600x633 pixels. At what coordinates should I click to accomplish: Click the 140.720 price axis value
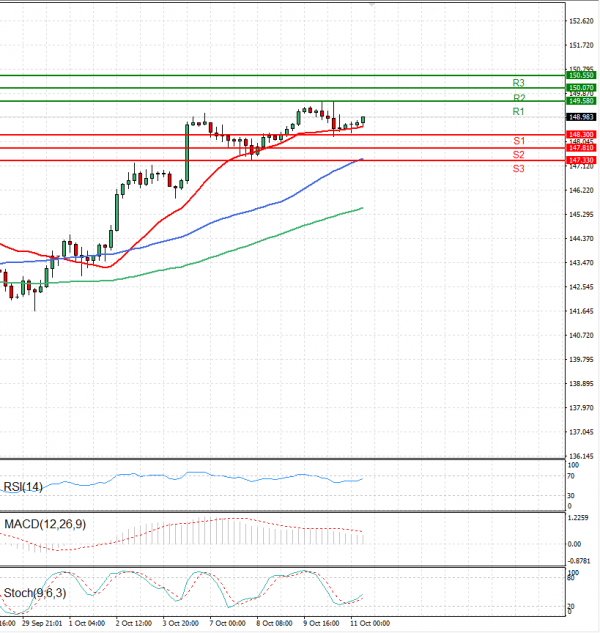coord(581,335)
